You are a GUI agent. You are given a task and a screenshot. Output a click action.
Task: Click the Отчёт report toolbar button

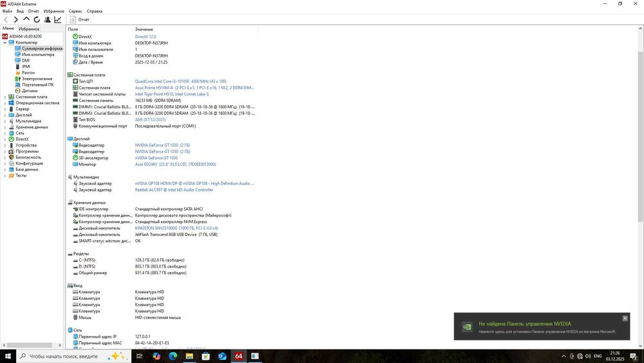pos(80,19)
